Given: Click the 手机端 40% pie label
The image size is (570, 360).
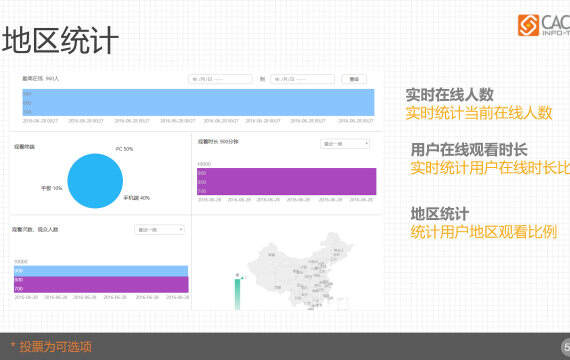Looking at the screenshot, I should point(136,198).
